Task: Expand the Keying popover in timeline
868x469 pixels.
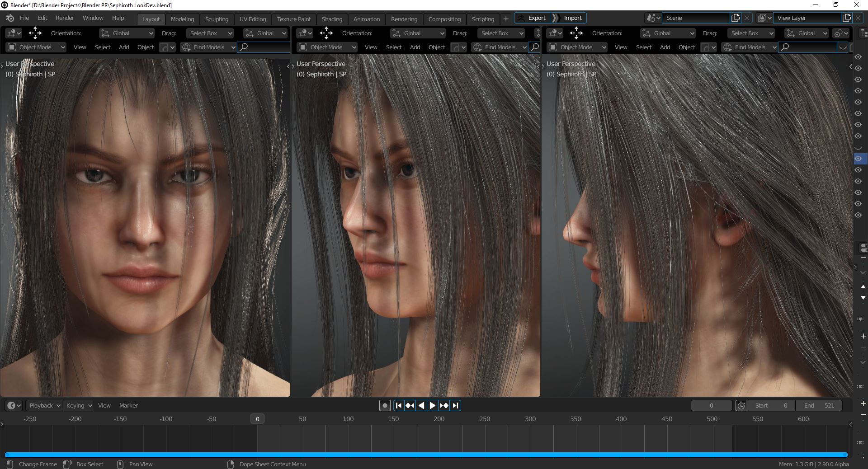Action: pyautogui.click(x=78, y=405)
